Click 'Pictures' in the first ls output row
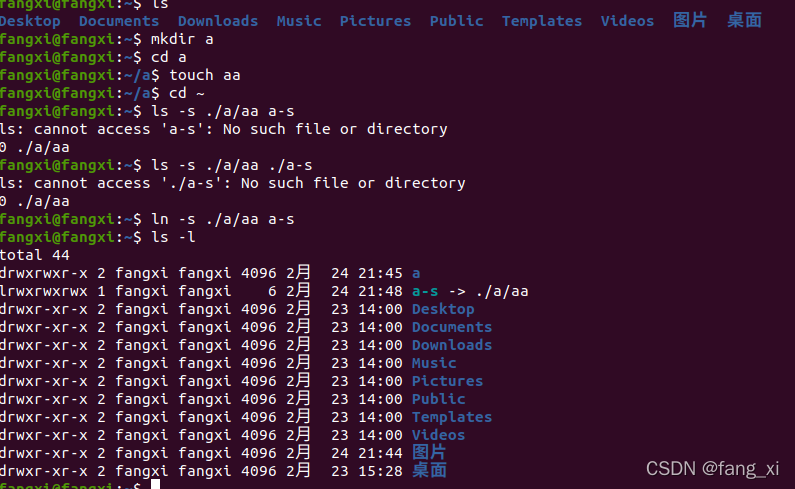The width and height of the screenshot is (795, 489). tap(375, 21)
